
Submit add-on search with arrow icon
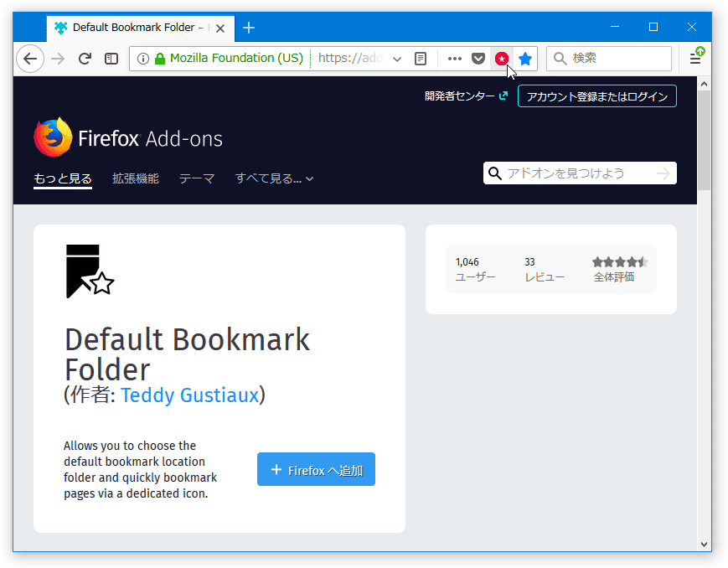[x=663, y=173]
